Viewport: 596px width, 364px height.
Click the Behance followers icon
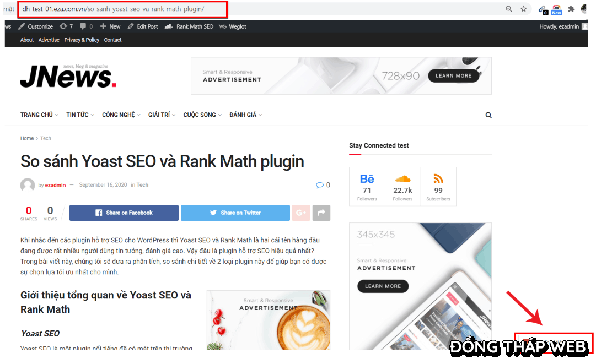pos(367,179)
